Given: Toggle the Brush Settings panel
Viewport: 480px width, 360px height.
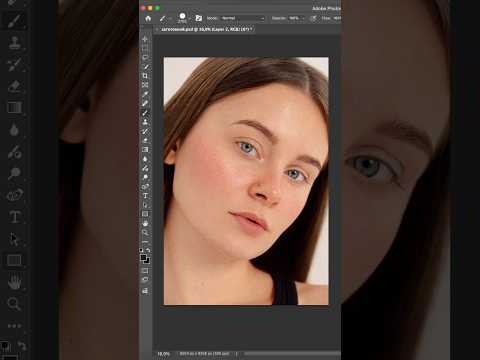Looking at the screenshot, I should [199, 18].
